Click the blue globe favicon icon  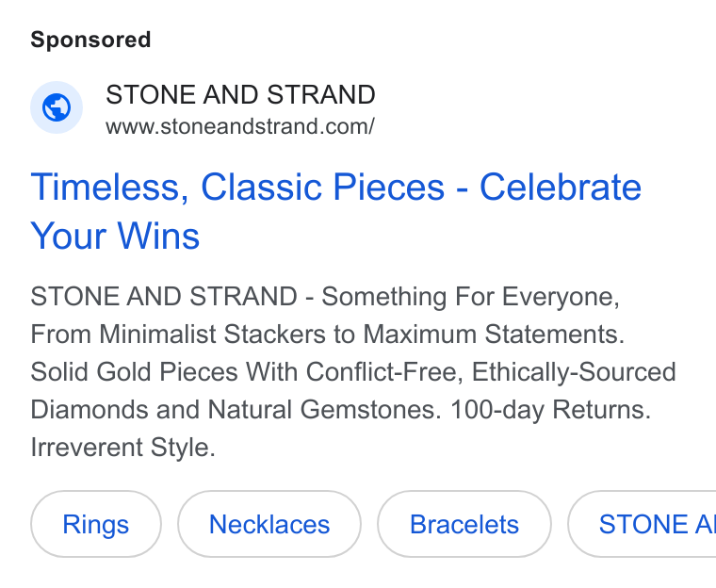click(x=57, y=107)
